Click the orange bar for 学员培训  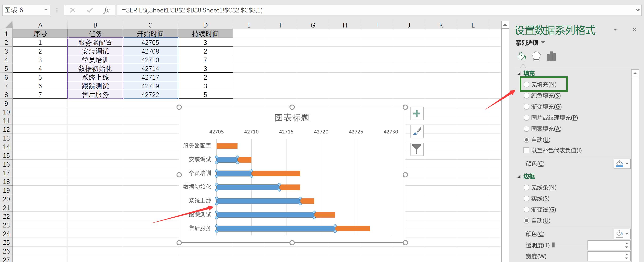276,173
